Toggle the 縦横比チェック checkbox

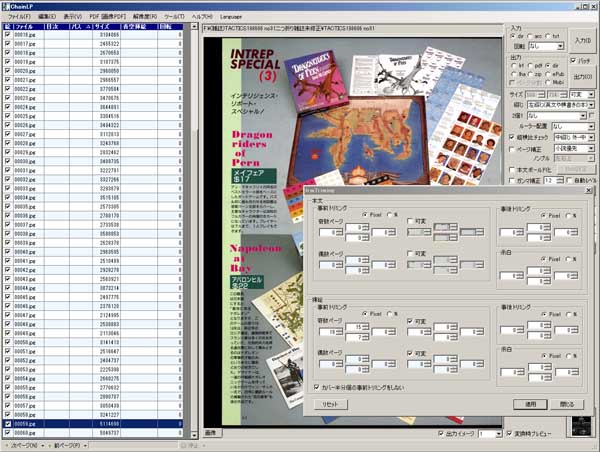tap(512, 137)
